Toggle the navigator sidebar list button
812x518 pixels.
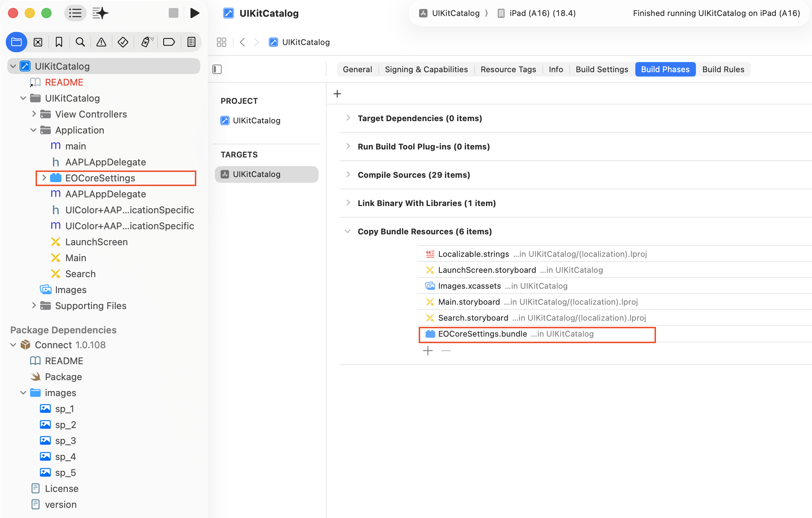(x=75, y=13)
